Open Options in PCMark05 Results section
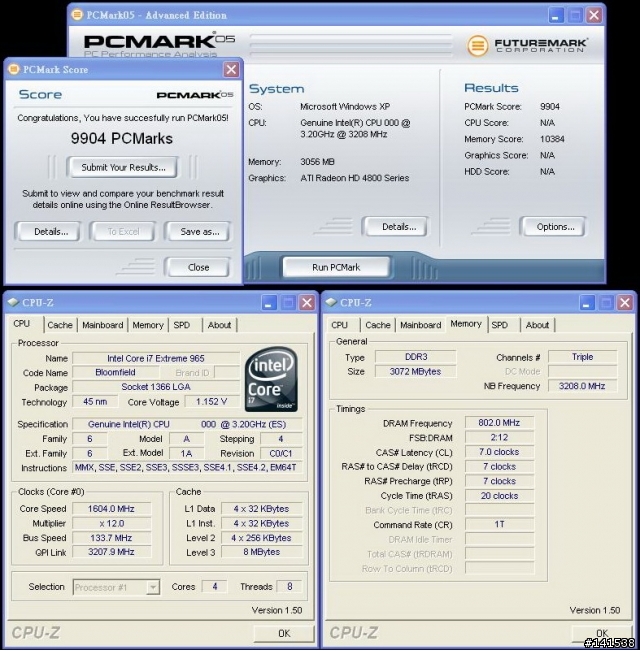640x651 pixels. tap(555, 227)
